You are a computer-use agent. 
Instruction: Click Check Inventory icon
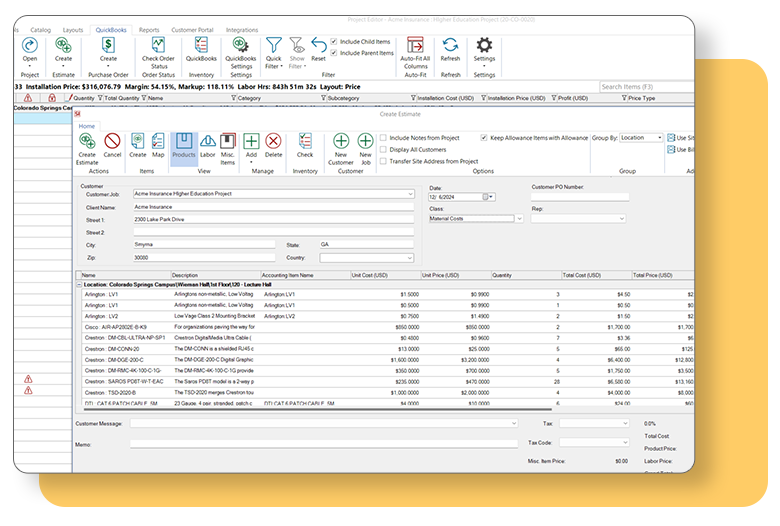(305, 142)
